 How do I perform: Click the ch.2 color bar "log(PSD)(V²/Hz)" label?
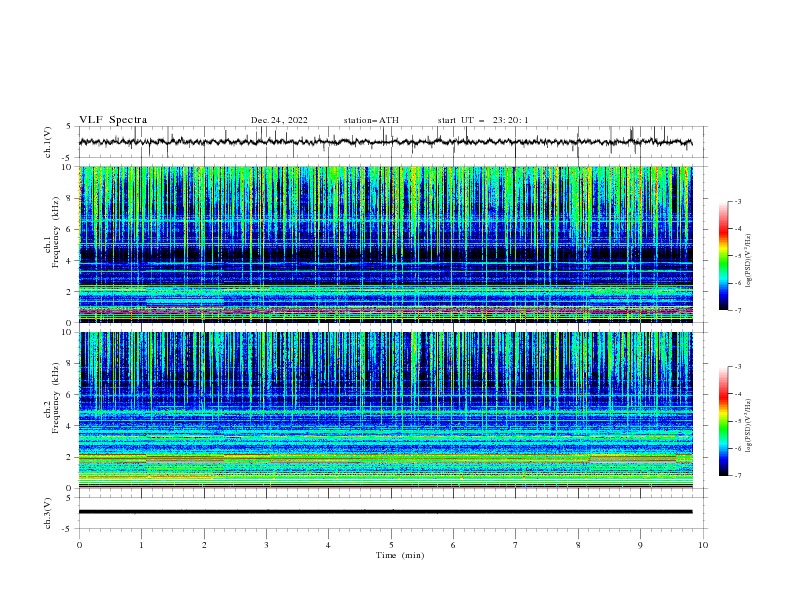click(x=749, y=426)
